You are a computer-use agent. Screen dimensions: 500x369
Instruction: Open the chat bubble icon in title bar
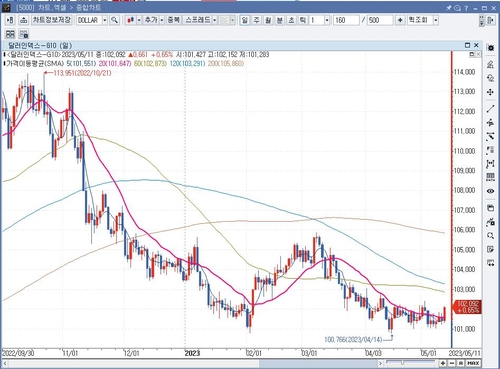click(458, 7)
